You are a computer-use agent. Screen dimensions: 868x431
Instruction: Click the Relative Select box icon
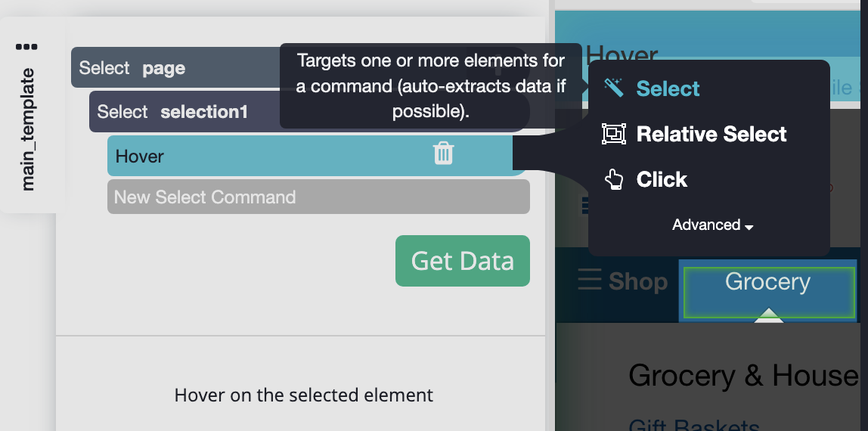pos(613,134)
